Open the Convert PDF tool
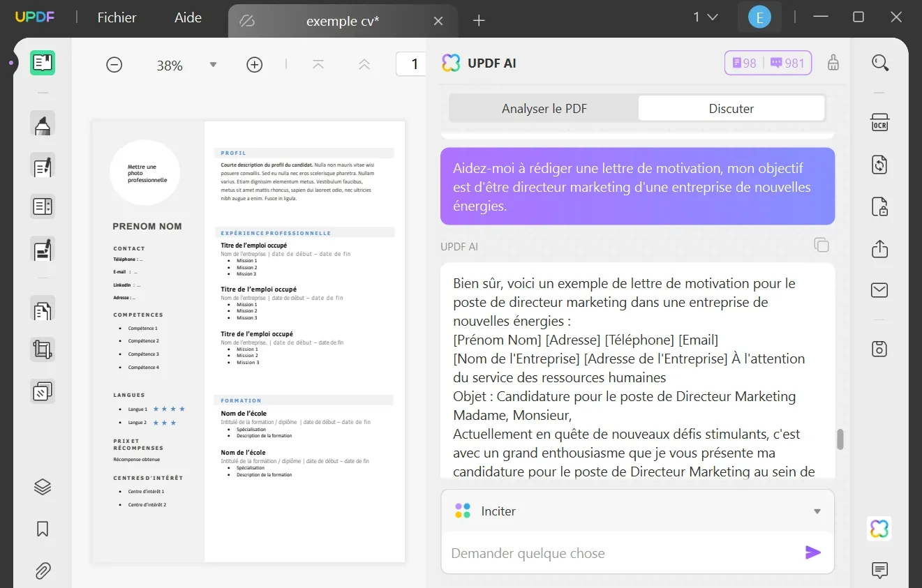This screenshot has height=588, width=922. click(x=879, y=165)
